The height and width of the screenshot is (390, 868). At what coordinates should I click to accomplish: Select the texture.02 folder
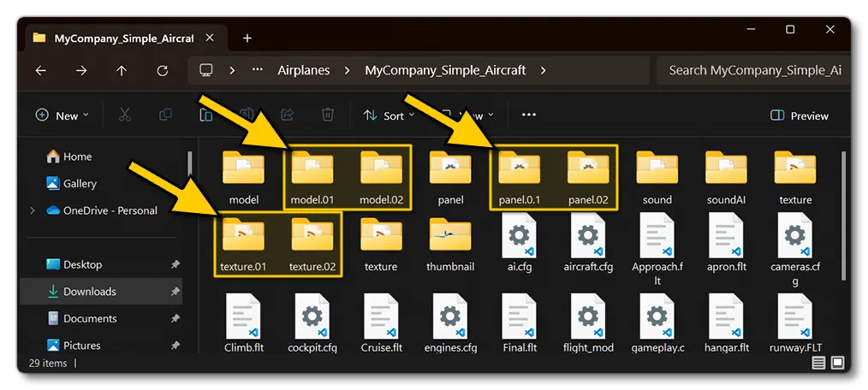coord(312,244)
